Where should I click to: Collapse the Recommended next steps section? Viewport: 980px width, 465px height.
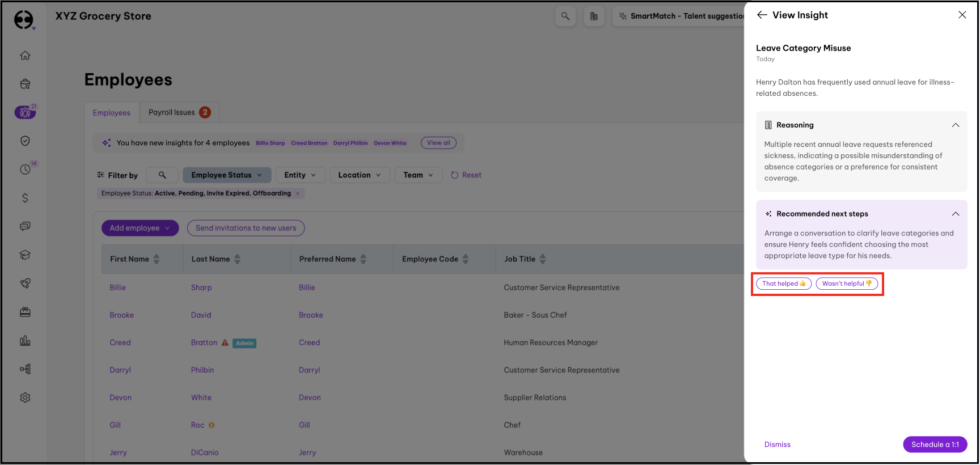tap(956, 214)
